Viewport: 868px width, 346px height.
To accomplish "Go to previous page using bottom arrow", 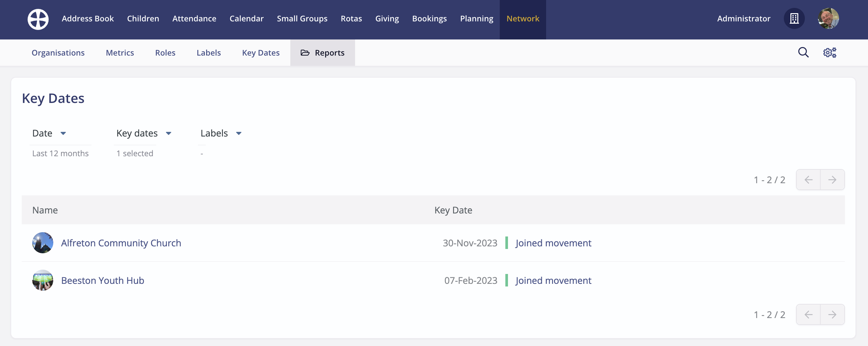I will click(x=808, y=315).
